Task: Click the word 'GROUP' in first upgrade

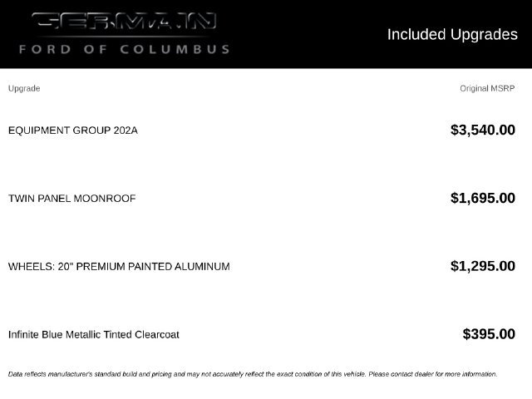Action: click(x=91, y=131)
